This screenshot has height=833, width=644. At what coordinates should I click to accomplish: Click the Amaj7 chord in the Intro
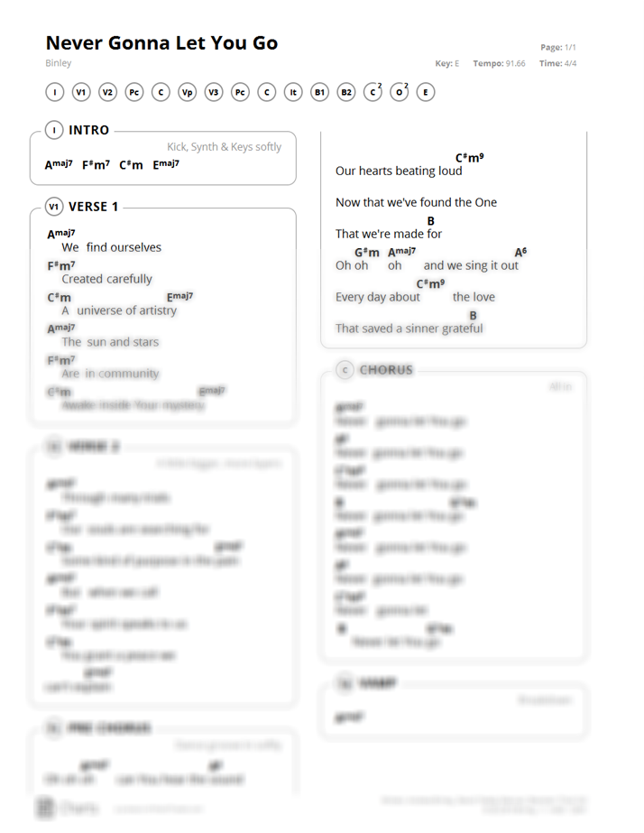coord(59,164)
